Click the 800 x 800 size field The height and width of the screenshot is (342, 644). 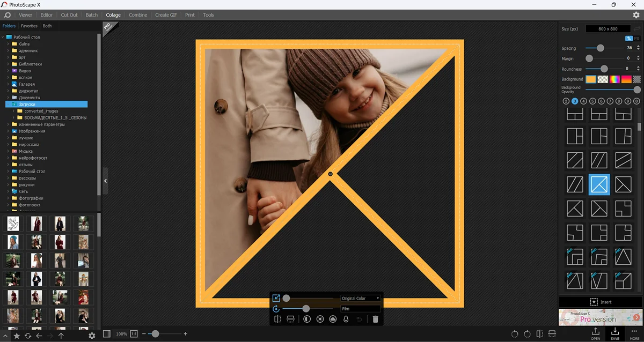[608, 29]
